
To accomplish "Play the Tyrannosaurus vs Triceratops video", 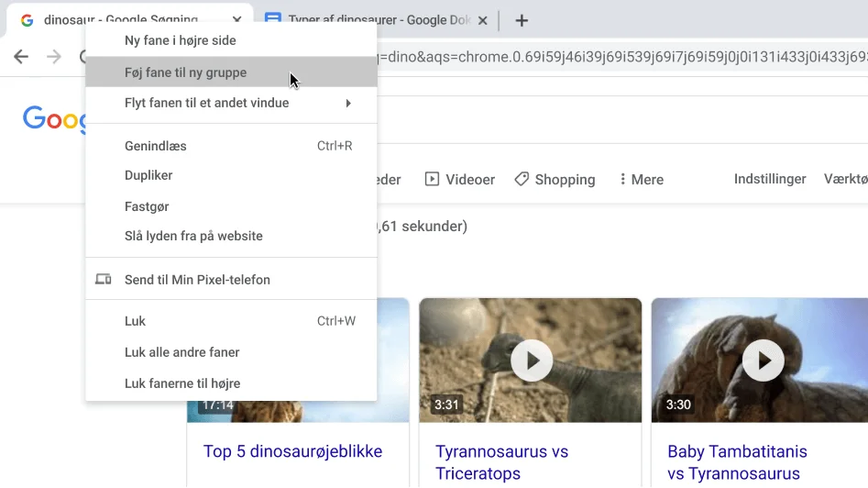I will [x=532, y=360].
